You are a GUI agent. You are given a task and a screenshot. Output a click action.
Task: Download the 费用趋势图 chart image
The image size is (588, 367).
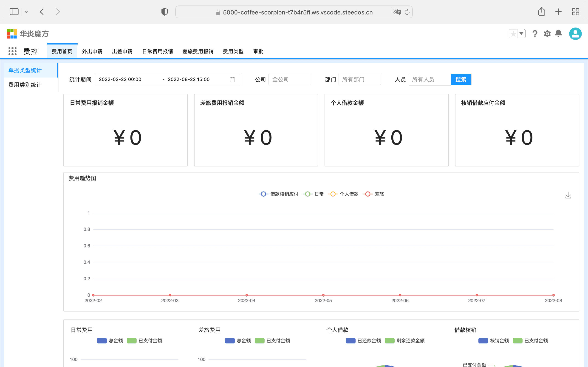(x=568, y=196)
